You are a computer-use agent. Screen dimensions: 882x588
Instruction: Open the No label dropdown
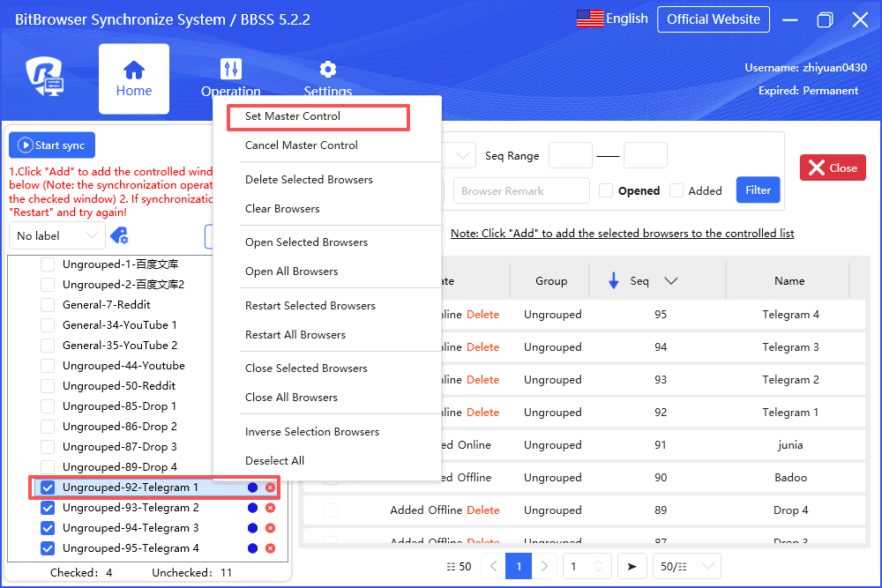(x=57, y=235)
